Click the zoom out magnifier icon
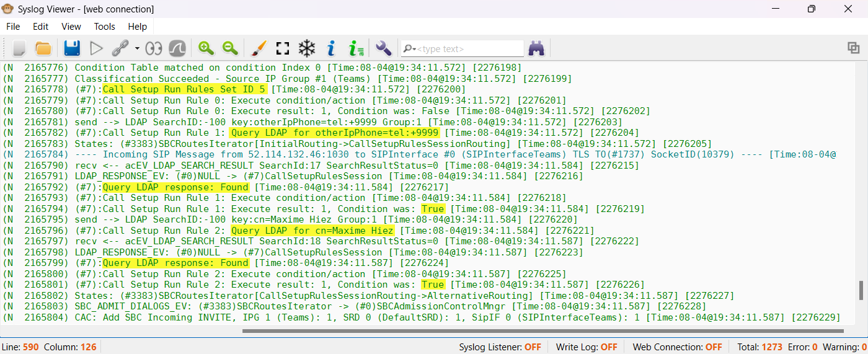Viewport: 868px width, 354px height. pos(230,48)
